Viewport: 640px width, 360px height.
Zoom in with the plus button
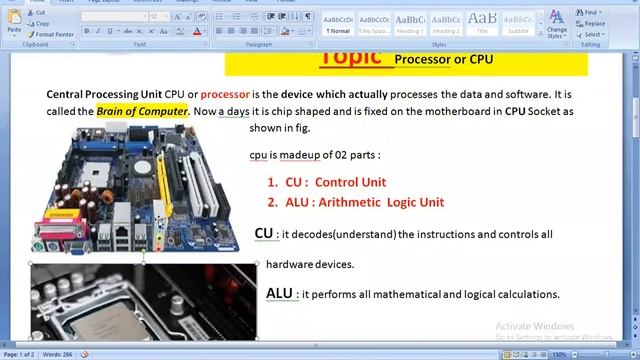[633, 354]
